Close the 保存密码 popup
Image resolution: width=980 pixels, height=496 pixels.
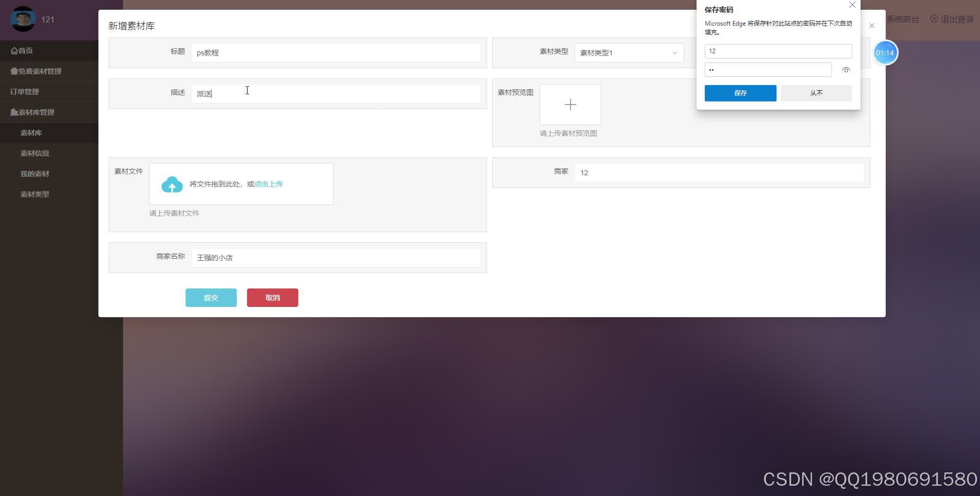[852, 5]
